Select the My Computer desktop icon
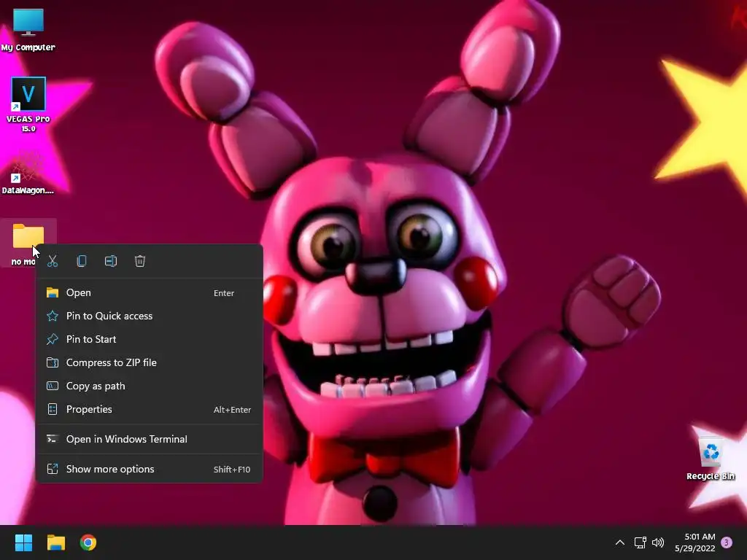The width and height of the screenshot is (747, 560). point(28,29)
